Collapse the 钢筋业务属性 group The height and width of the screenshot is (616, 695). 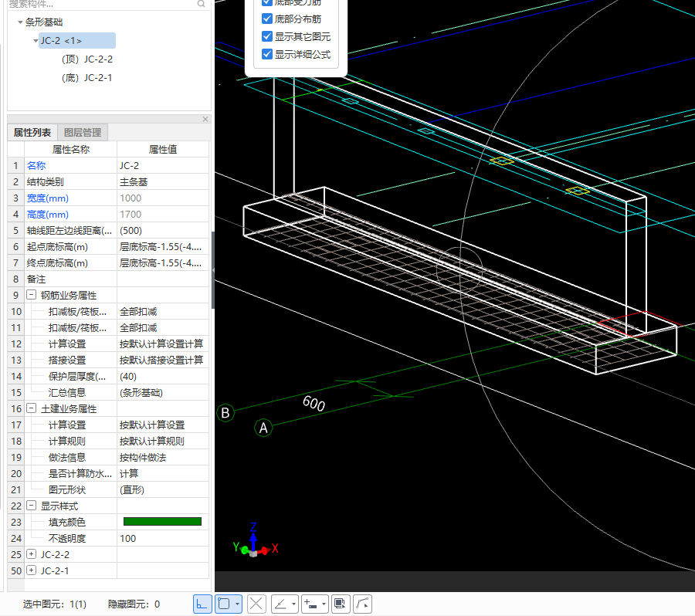(x=31, y=295)
